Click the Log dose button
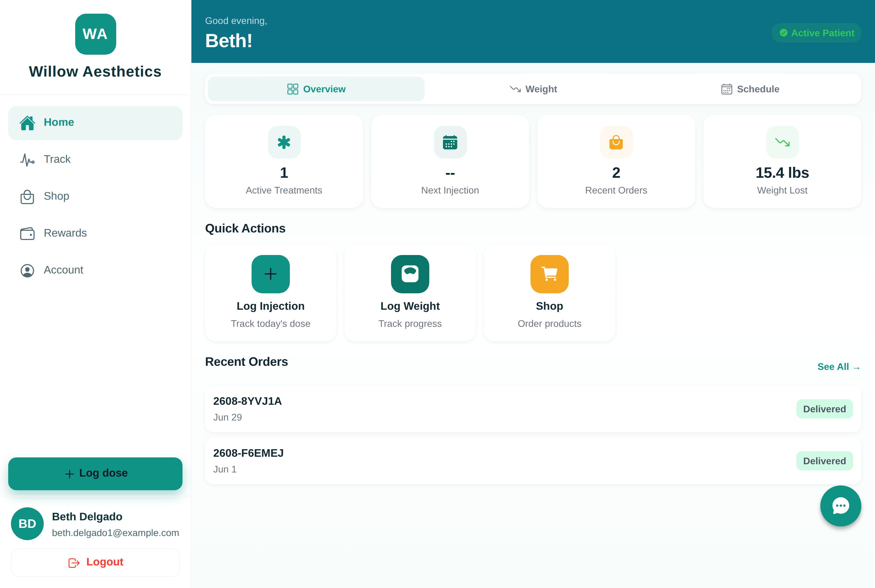The image size is (875, 588). [95, 474]
